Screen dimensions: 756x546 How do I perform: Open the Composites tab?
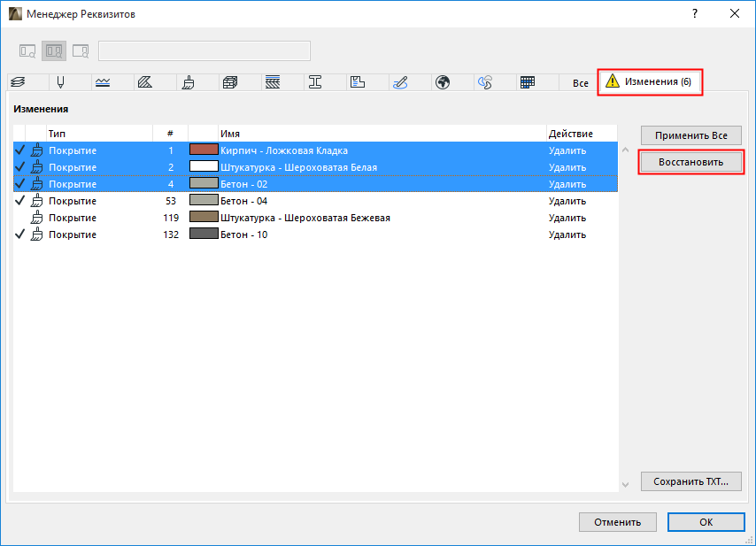pos(273,82)
